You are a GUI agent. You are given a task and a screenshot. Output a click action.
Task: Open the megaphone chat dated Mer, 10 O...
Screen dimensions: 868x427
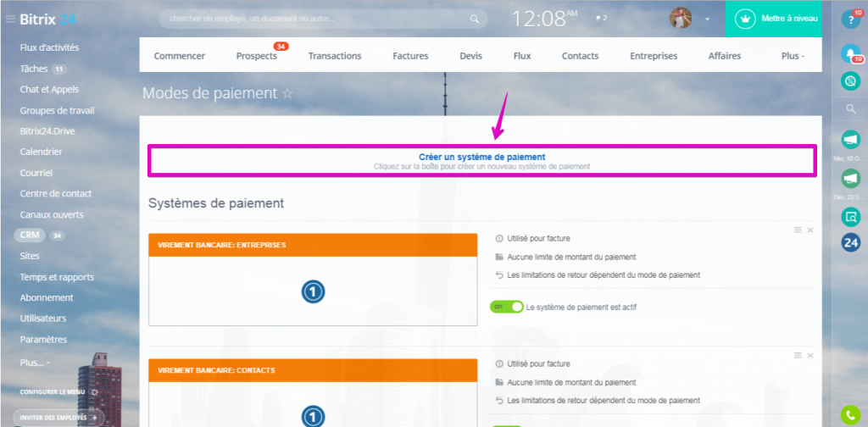(850, 140)
